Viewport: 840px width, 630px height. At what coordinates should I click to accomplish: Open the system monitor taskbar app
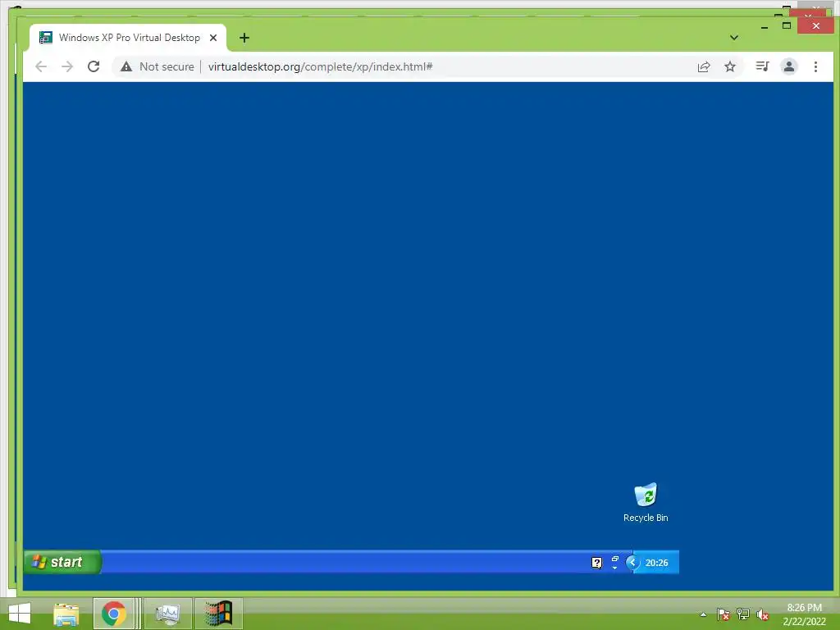167,614
